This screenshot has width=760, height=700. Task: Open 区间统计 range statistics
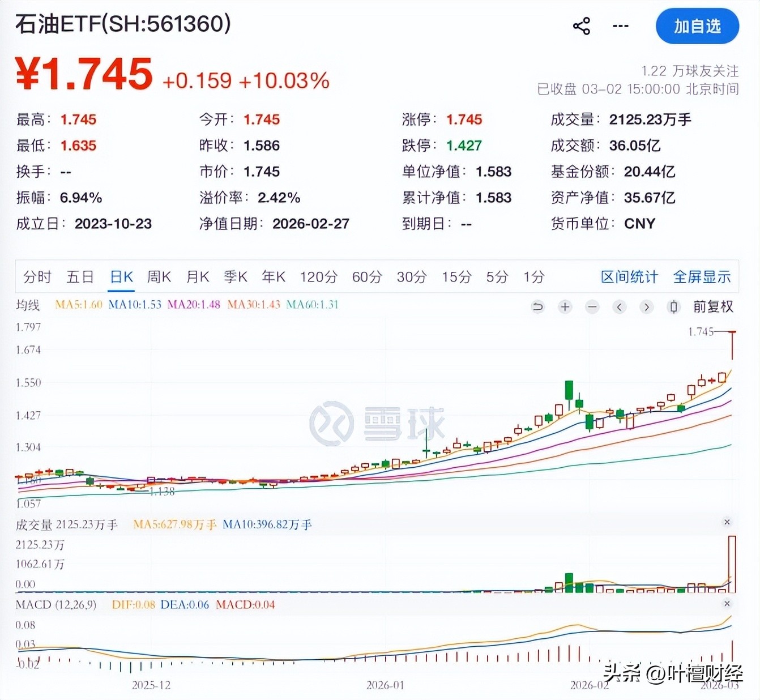(x=629, y=277)
